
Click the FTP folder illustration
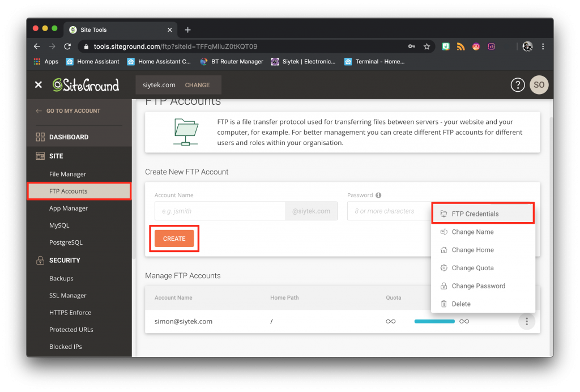[186, 132]
